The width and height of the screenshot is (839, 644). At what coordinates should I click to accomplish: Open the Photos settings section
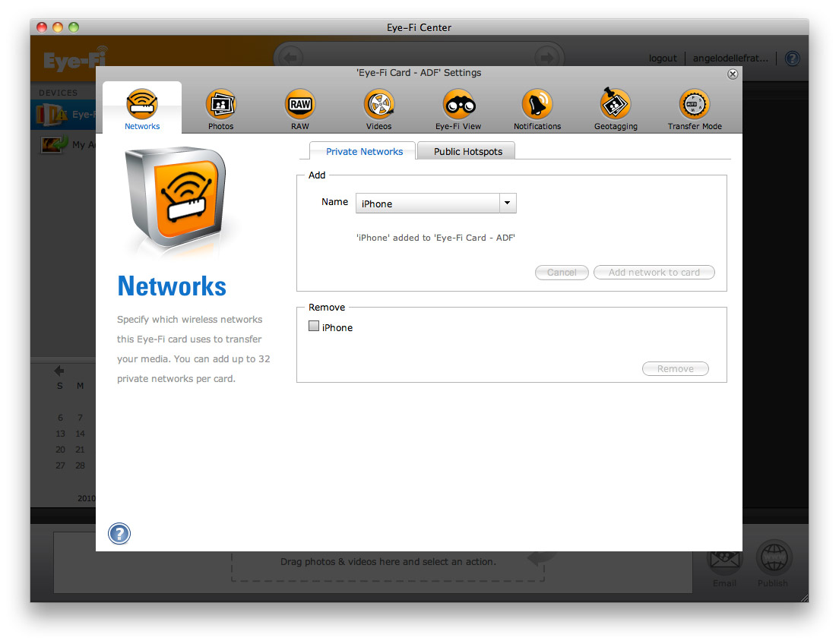click(x=220, y=109)
